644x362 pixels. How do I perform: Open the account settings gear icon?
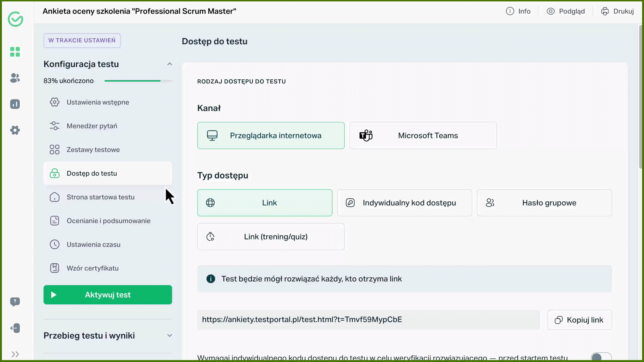pyautogui.click(x=15, y=130)
